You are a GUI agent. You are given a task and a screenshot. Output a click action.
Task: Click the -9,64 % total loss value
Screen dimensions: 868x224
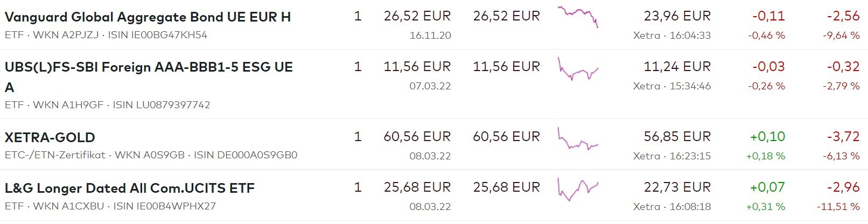[841, 36]
